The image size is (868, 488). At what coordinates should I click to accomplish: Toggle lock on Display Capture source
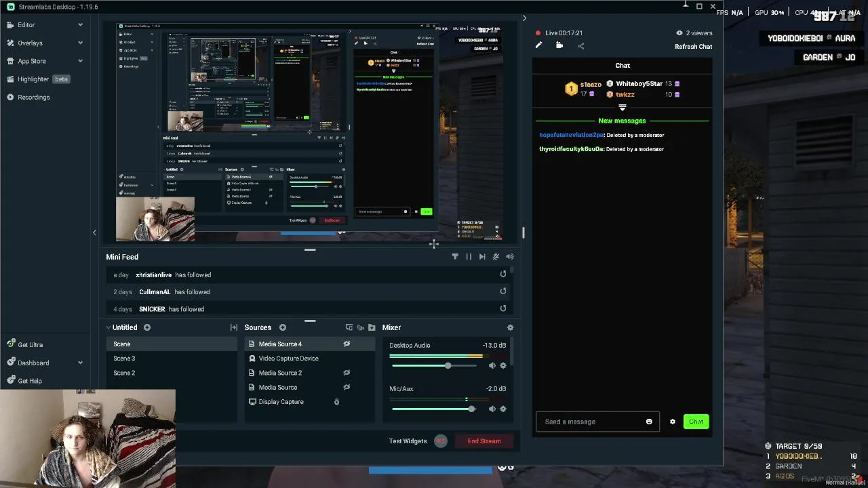[336, 402]
